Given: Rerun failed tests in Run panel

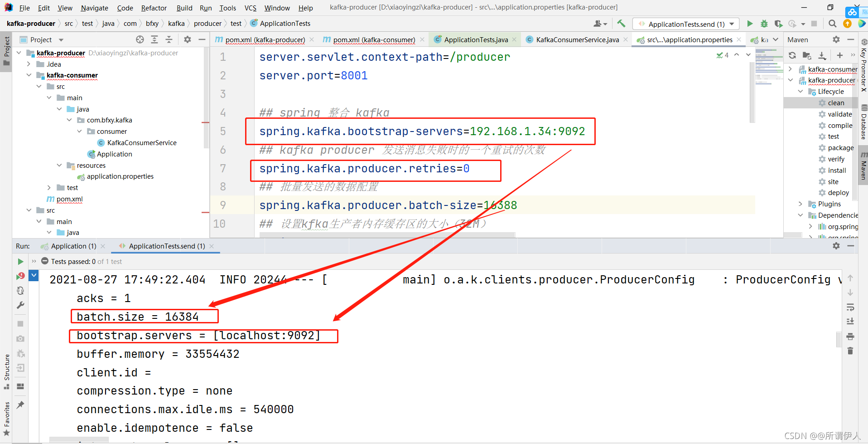Looking at the screenshot, I should [x=20, y=275].
